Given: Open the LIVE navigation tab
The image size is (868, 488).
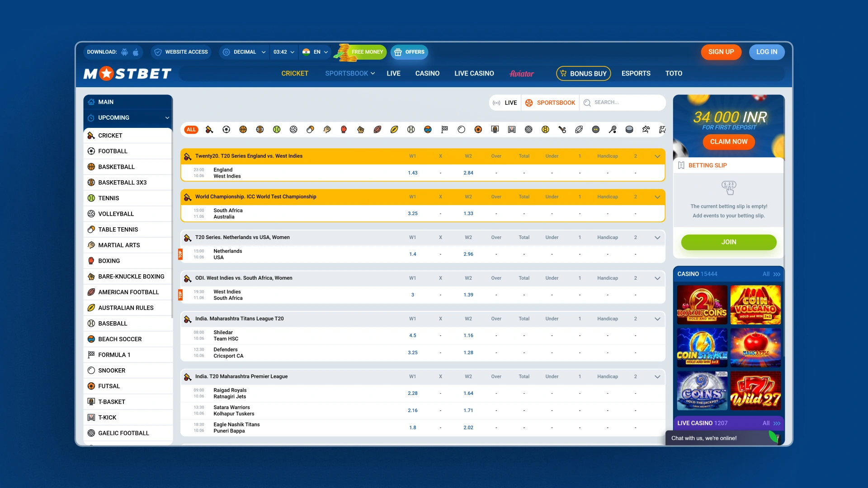Looking at the screenshot, I should [x=393, y=73].
